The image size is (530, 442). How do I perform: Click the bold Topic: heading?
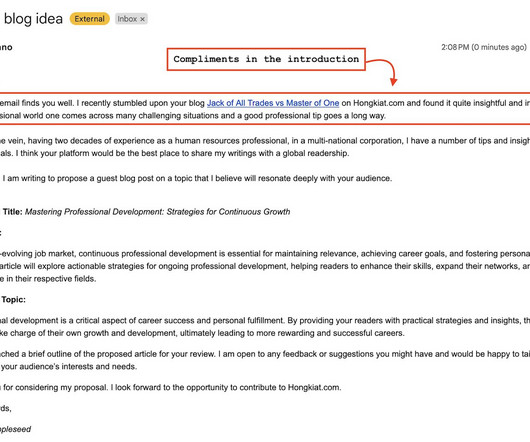click(14, 300)
